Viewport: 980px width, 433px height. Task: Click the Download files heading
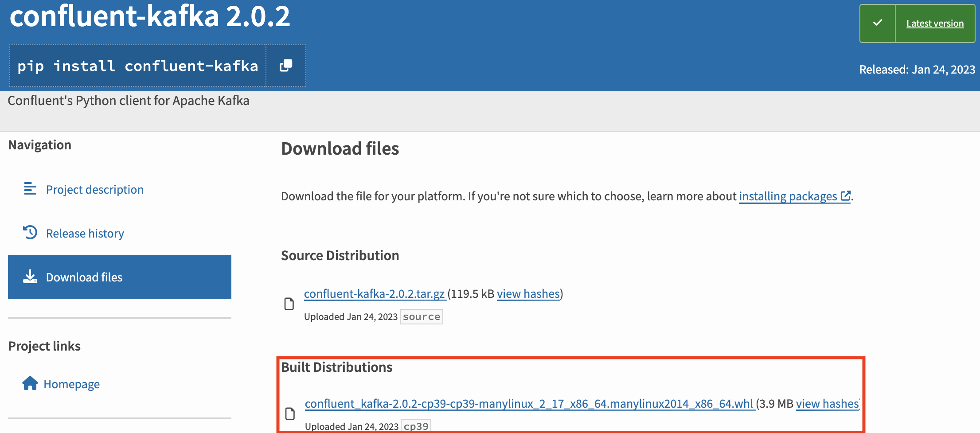coord(340,149)
